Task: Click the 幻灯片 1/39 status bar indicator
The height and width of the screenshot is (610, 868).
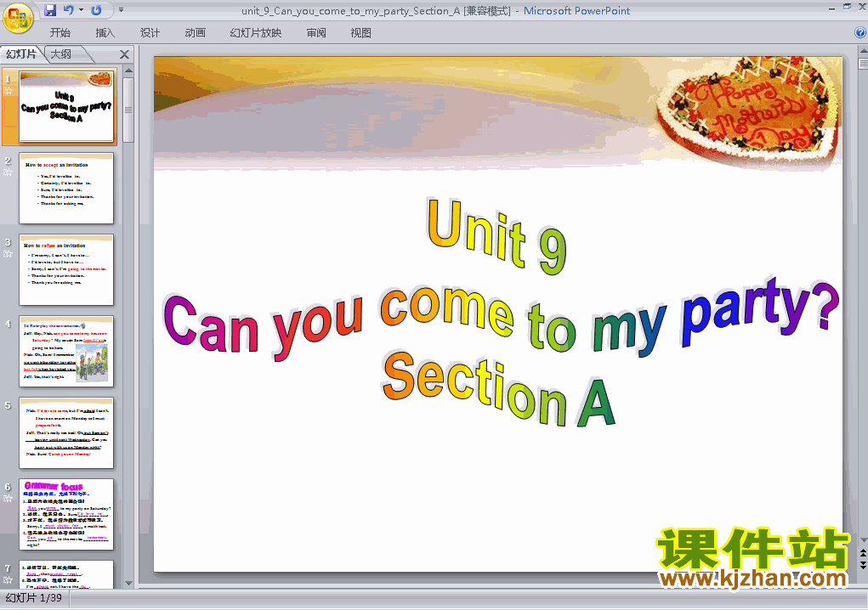Action: pos(34,598)
